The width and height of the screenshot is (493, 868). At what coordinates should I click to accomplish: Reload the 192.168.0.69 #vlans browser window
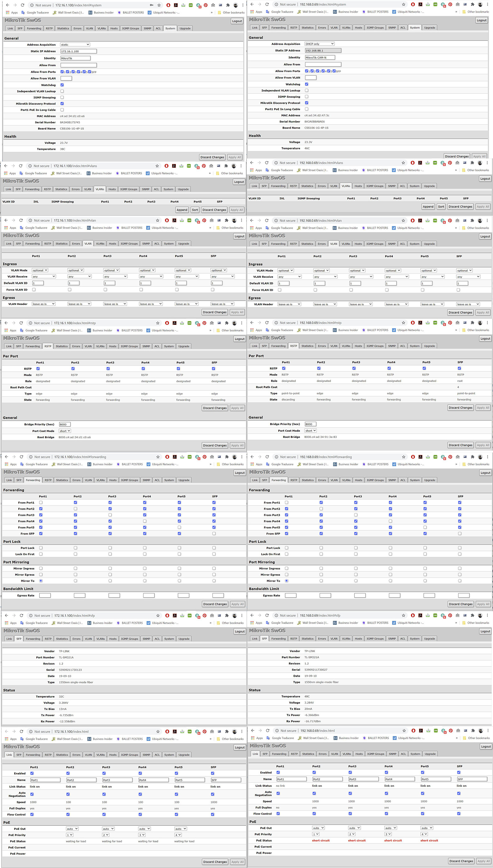[267, 163]
